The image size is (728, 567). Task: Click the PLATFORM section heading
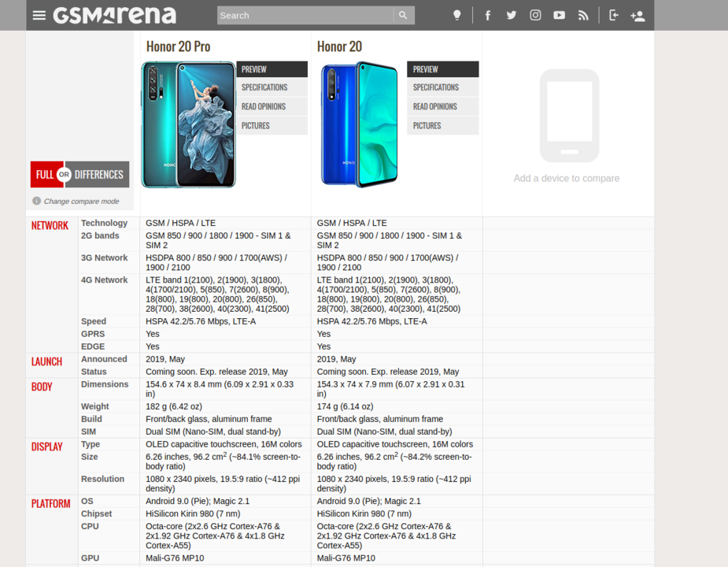(50, 504)
